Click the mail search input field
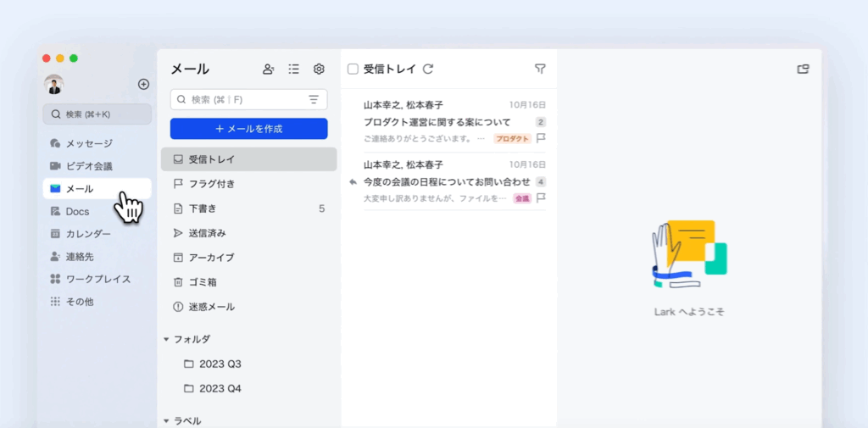868x428 pixels. [x=242, y=100]
